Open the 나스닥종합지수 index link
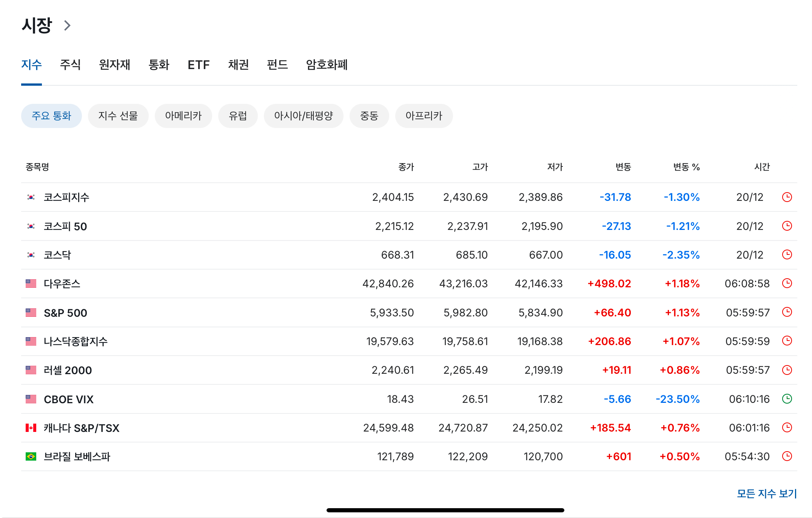Screen dimensions: 812x518 tap(75, 341)
